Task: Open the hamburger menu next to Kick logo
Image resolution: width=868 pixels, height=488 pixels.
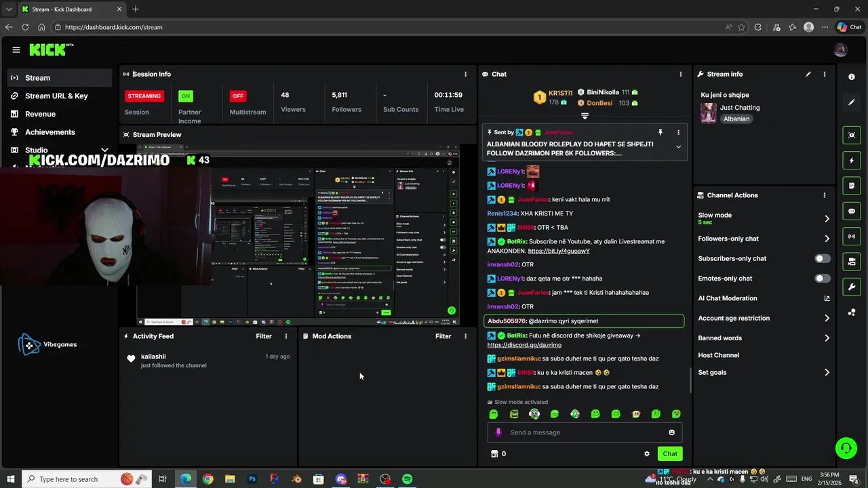Action: click(x=16, y=49)
